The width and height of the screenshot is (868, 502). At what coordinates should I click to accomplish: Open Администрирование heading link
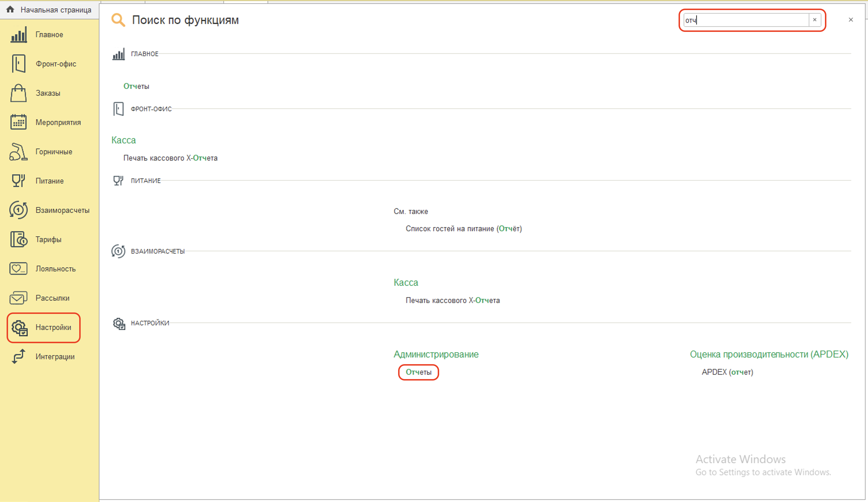click(x=436, y=354)
